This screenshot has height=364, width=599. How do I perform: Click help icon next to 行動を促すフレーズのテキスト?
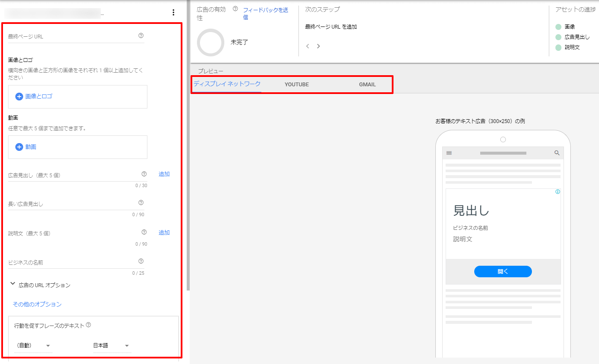(x=88, y=325)
